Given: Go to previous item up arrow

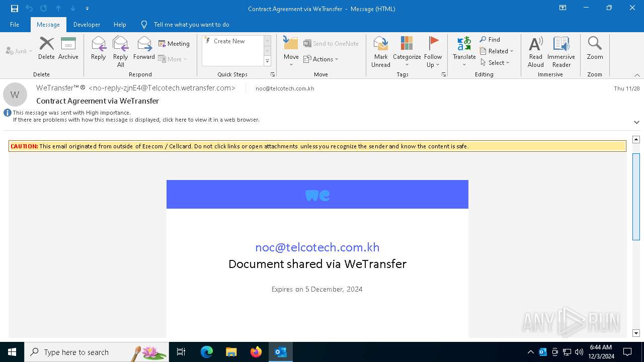Looking at the screenshot, I should tap(58, 9).
